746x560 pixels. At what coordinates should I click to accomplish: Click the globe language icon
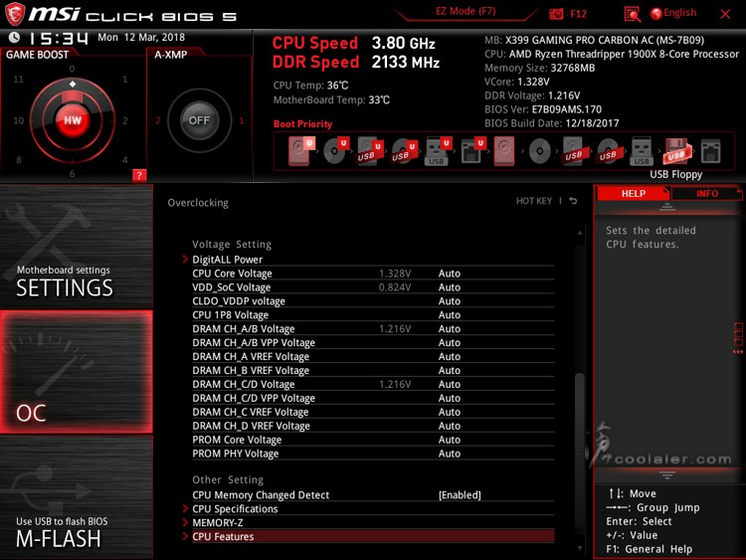click(656, 14)
